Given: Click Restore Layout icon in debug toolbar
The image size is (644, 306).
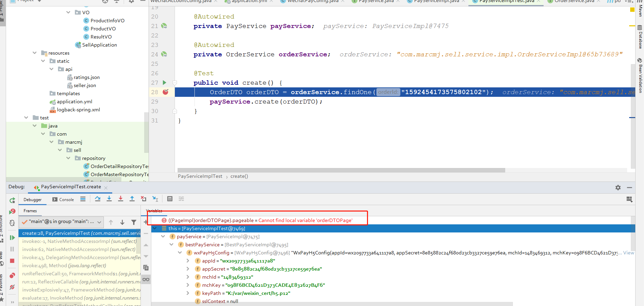Looking at the screenshot, I should tap(630, 199).
